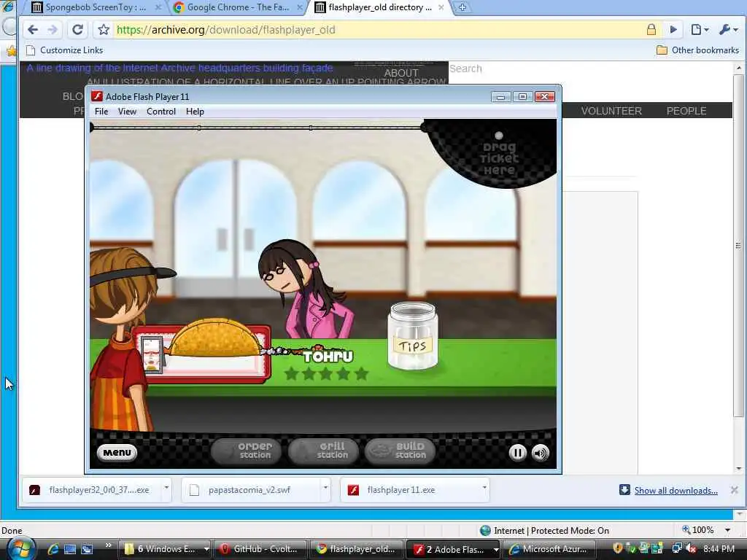Click the play arrow icon in address bar
The width and height of the screenshot is (747, 560).
point(673,29)
